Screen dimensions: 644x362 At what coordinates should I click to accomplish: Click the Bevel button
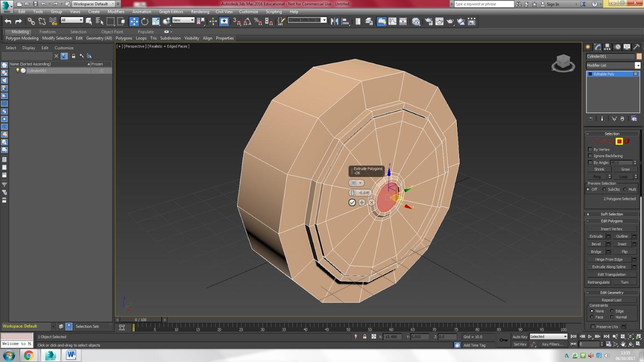(x=596, y=244)
